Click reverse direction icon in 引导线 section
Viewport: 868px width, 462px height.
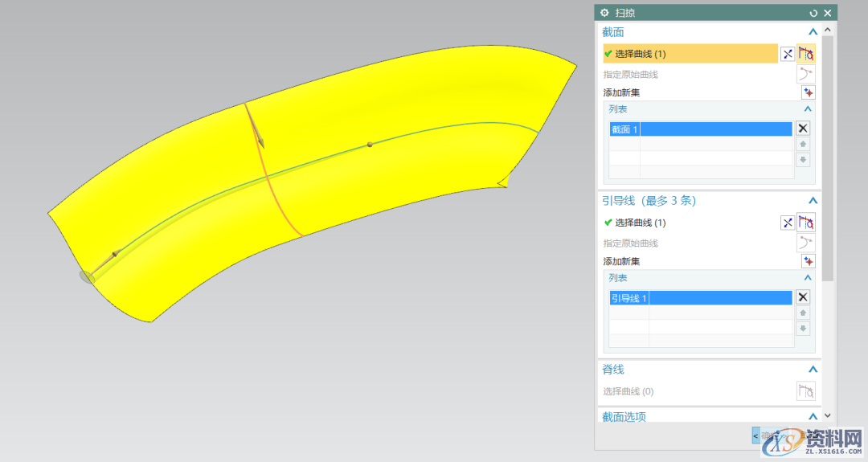(787, 223)
